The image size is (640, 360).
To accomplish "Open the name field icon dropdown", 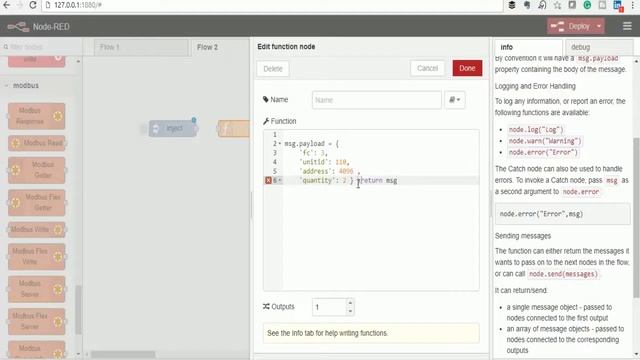I will point(455,100).
